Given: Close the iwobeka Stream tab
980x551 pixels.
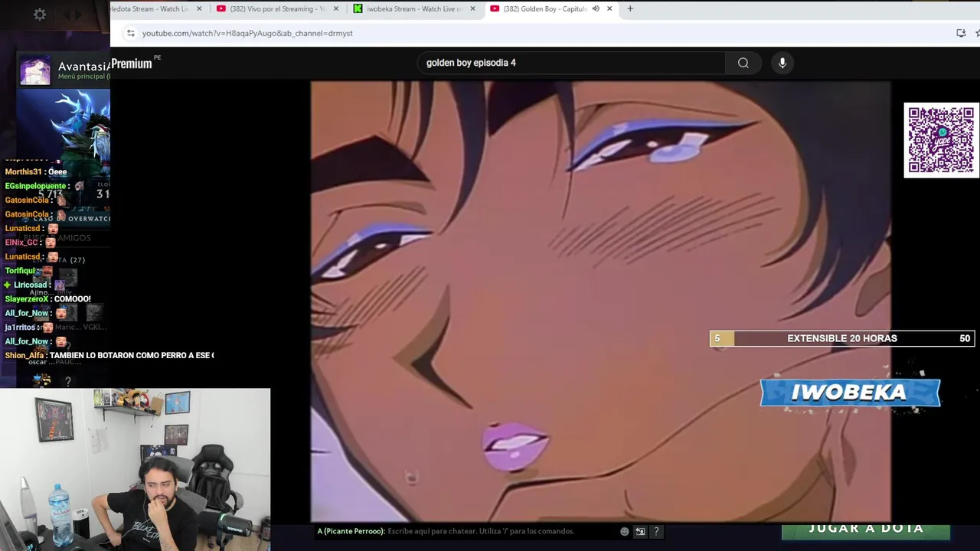Looking at the screenshot, I should 472,8.
